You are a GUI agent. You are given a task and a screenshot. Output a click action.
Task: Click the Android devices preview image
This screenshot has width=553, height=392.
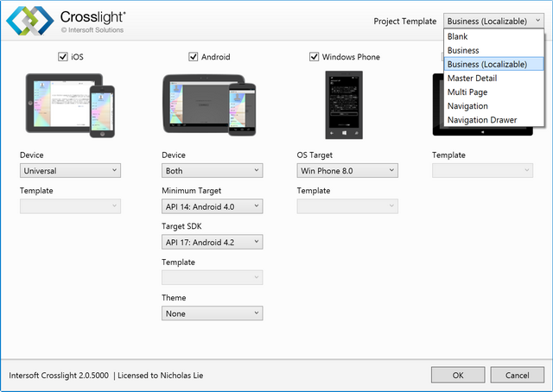click(x=209, y=104)
